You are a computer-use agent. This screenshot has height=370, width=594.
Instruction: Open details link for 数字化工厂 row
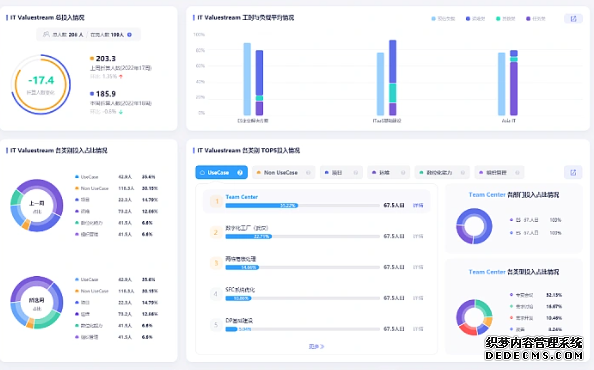[x=418, y=236]
